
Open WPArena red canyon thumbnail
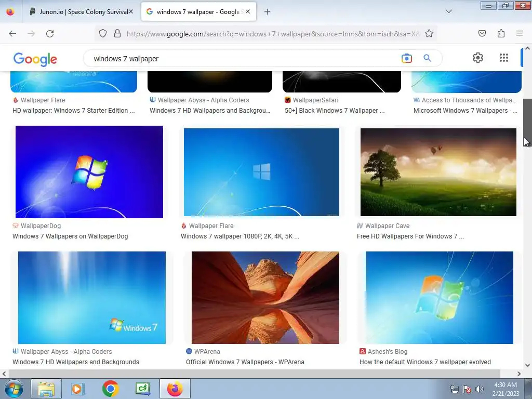coord(265,298)
